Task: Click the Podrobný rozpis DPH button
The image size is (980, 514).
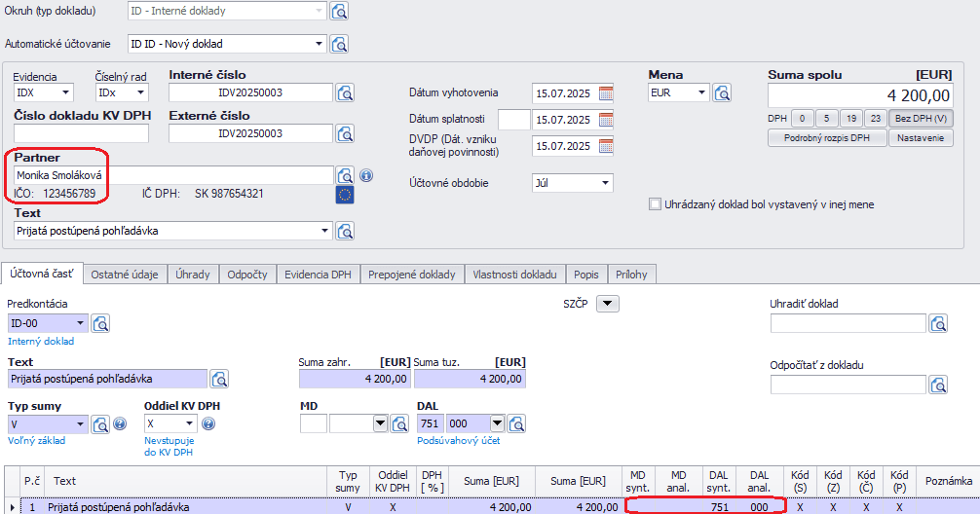Action: click(827, 138)
